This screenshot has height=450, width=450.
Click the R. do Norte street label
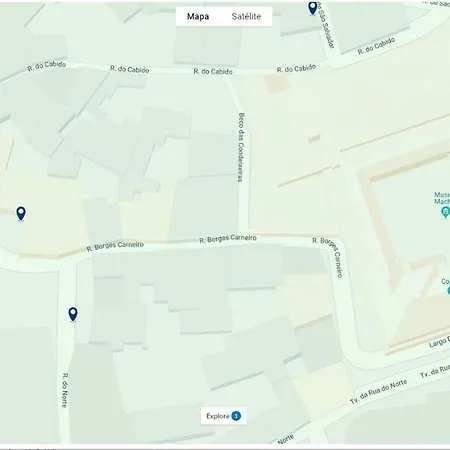click(65, 390)
